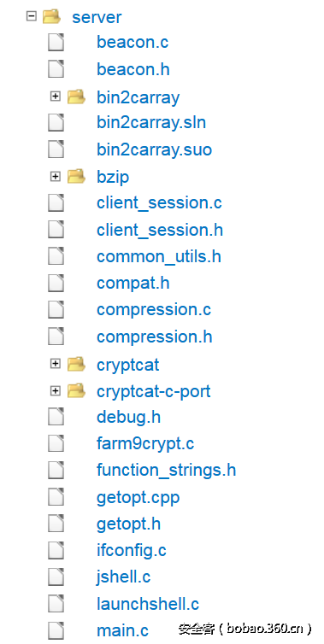The image size is (324, 644).
Task: Open bin2carray.sln solution file
Action: (151, 122)
